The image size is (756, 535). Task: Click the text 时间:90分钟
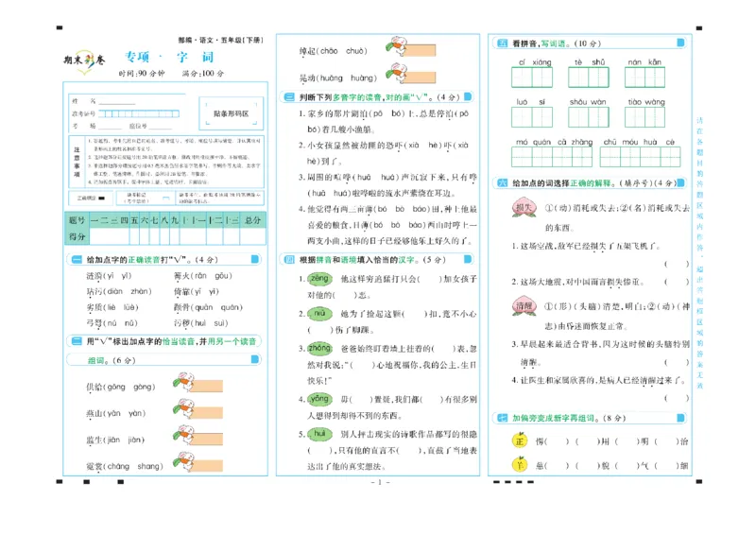coord(142,74)
